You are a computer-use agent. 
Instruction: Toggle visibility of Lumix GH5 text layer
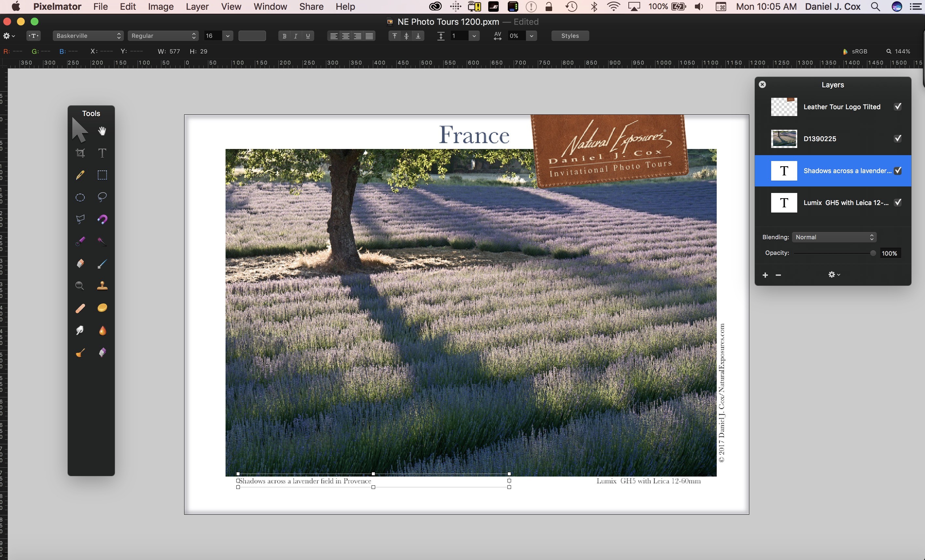point(898,202)
